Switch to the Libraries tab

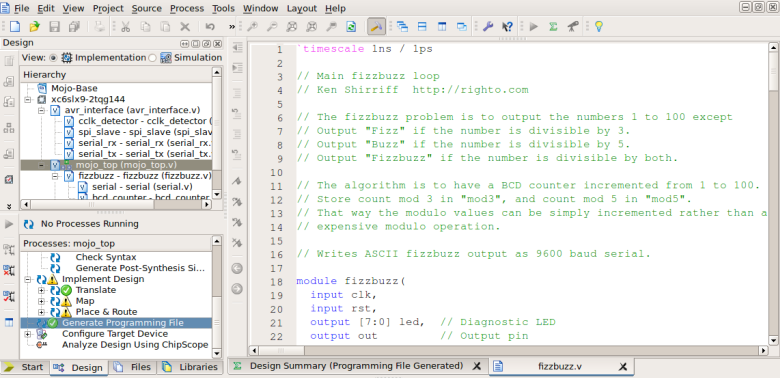[x=191, y=367]
